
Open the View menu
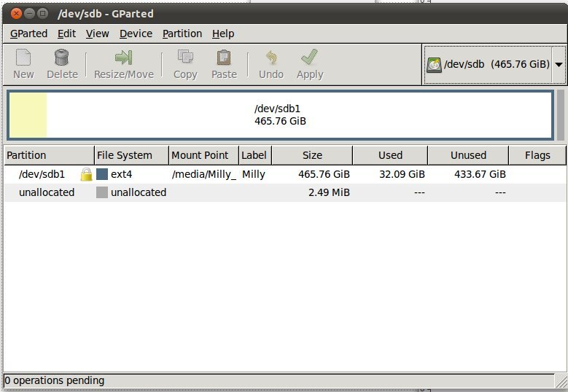pyautogui.click(x=98, y=34)
